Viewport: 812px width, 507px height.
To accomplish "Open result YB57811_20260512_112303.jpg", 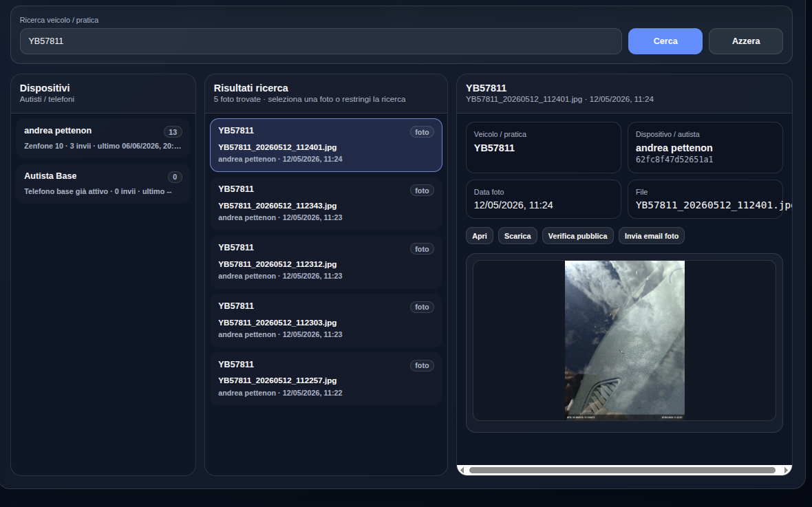I will [x=325, y=320].
